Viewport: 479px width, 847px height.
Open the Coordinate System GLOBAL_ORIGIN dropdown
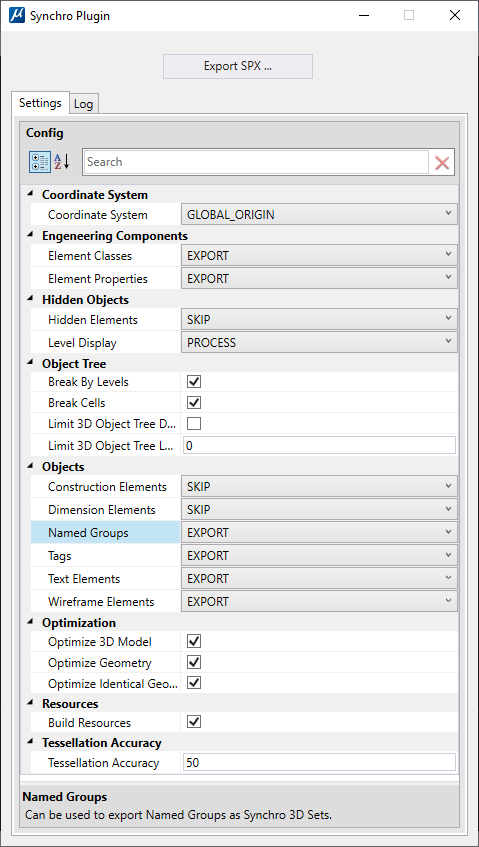pyautogui.click(x=319, y=214)
